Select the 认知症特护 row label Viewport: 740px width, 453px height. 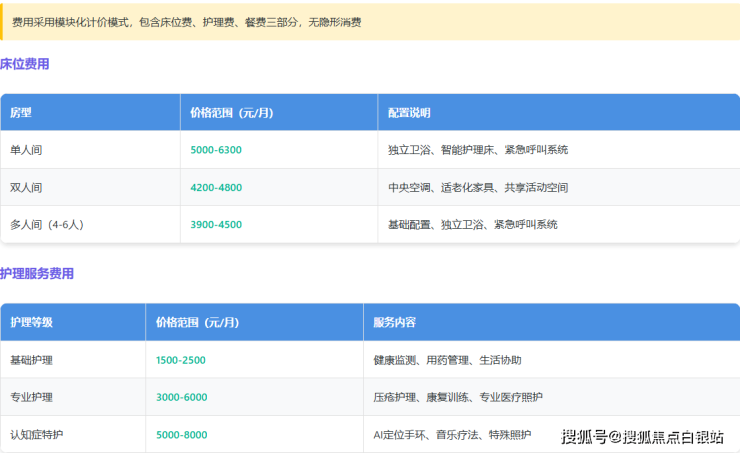click(36, 435)
